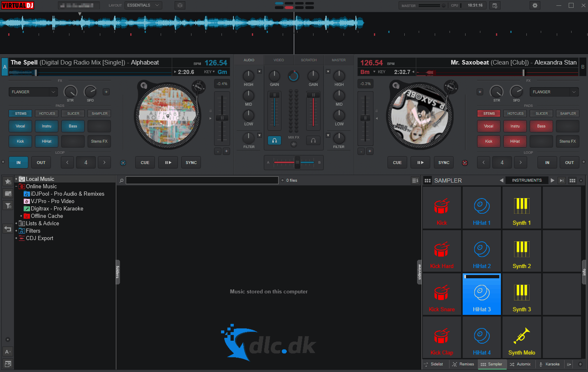The width and height of the screenshot is (588, 372).
Task: Select right deck SLICER pad tab
Action: [x=542, y=113]
